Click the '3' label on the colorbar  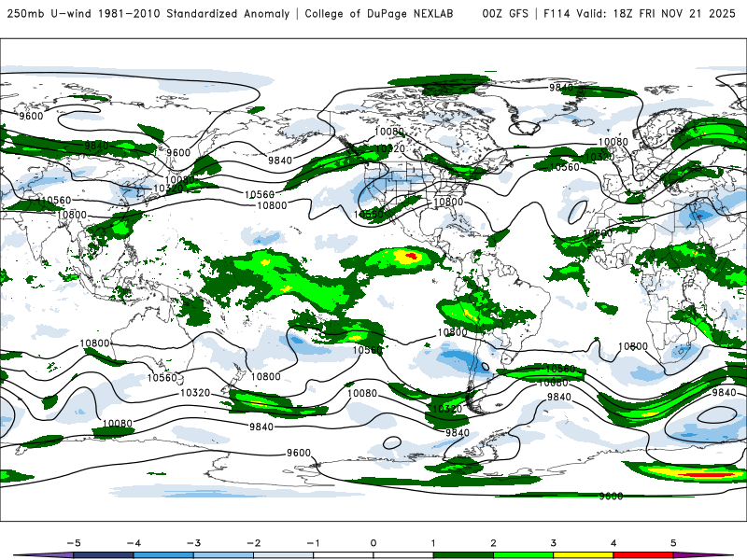553,543
